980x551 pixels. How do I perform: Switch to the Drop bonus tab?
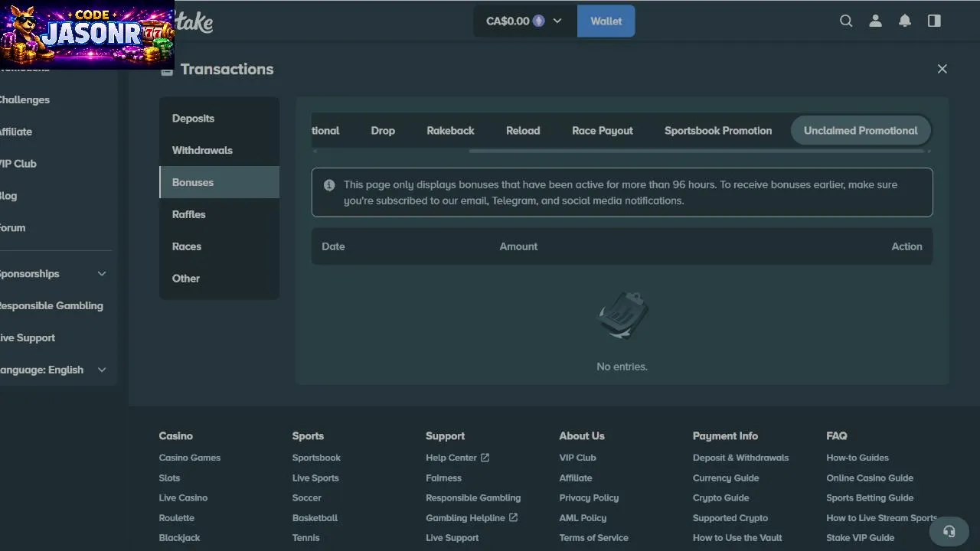pyautogui.click(x=383, y=131)
